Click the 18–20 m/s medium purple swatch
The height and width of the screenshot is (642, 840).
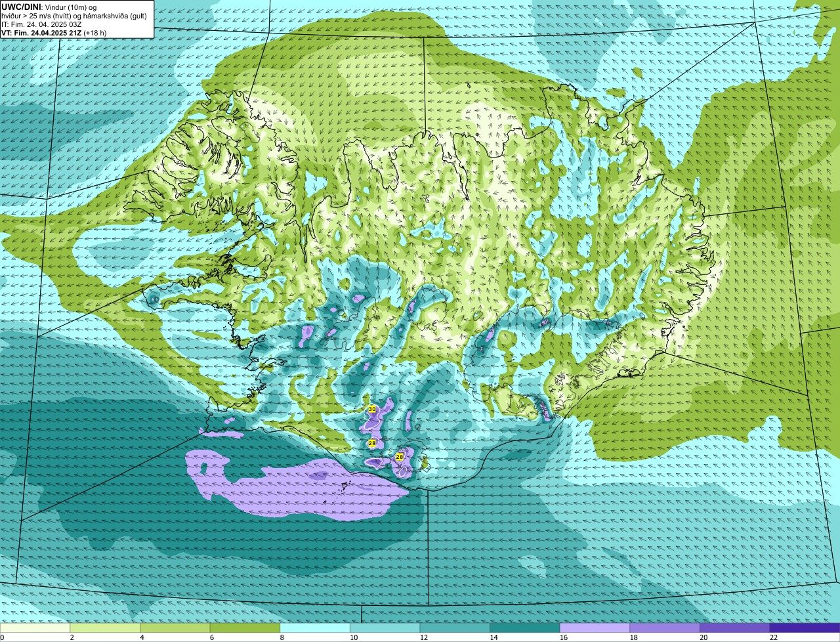pos(665,628)
